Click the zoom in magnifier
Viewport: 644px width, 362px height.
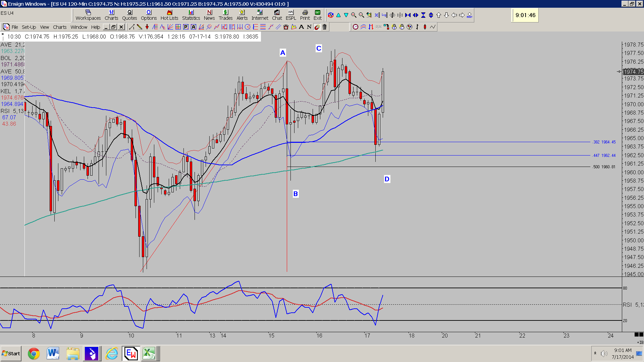pyautogui.click(x=354, y=15)
